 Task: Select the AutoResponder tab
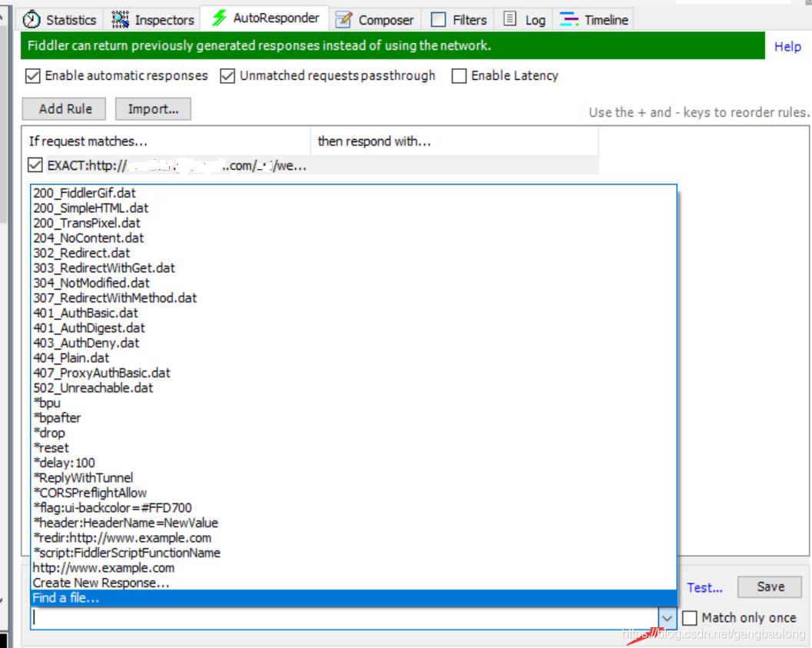point(265,18)
